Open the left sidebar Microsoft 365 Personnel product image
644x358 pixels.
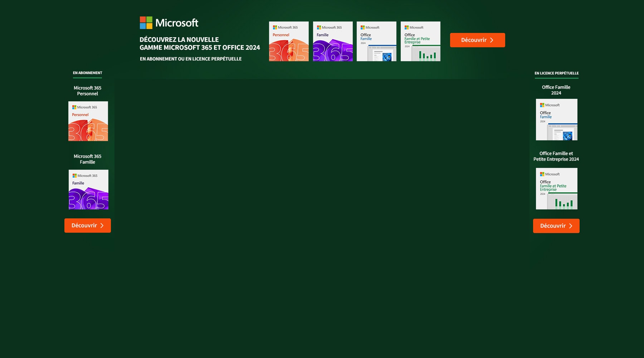click(x=88, y=121)
